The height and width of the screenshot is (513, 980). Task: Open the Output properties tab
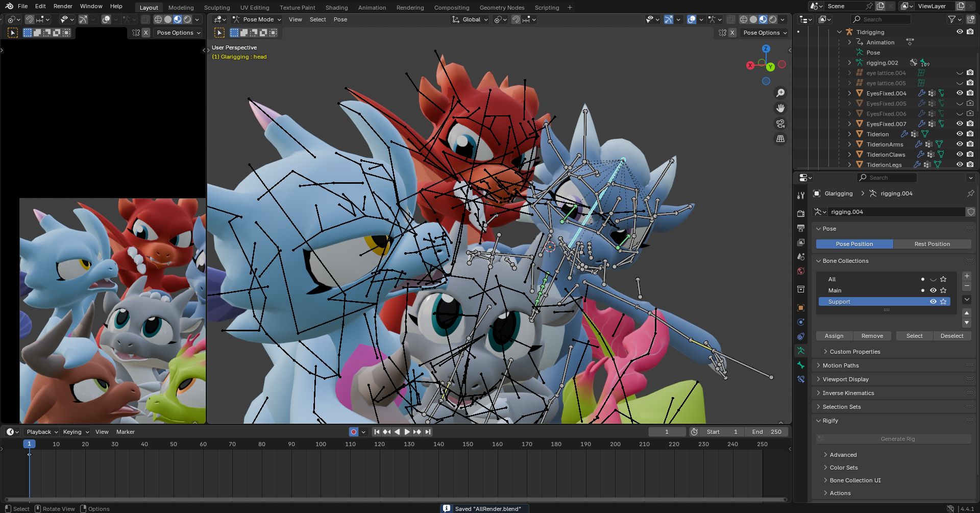point(801,228)
